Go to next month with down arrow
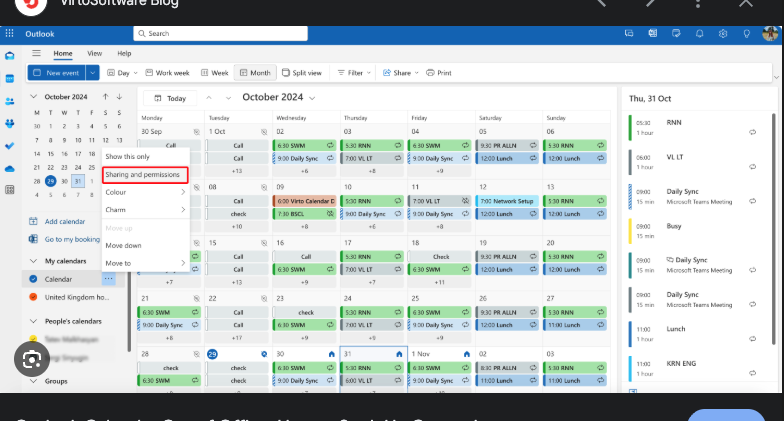 coord(228,98)
